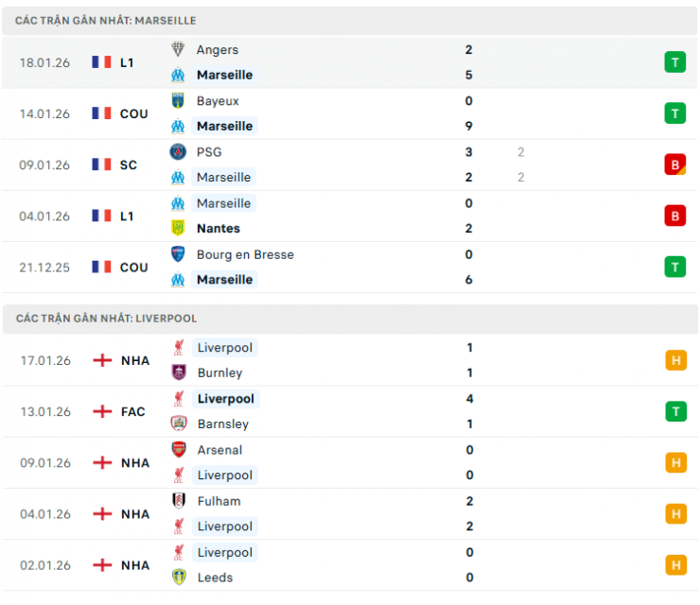Select the 'Các trận gần nhất: Marseille' header
The image size is (700, 605).
pos(106,20)
